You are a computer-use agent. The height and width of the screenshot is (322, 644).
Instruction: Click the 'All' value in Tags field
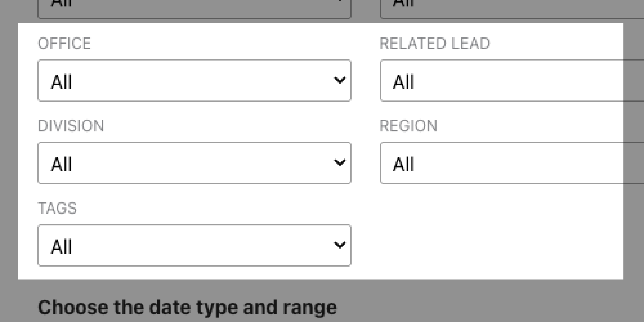[61, 247]
